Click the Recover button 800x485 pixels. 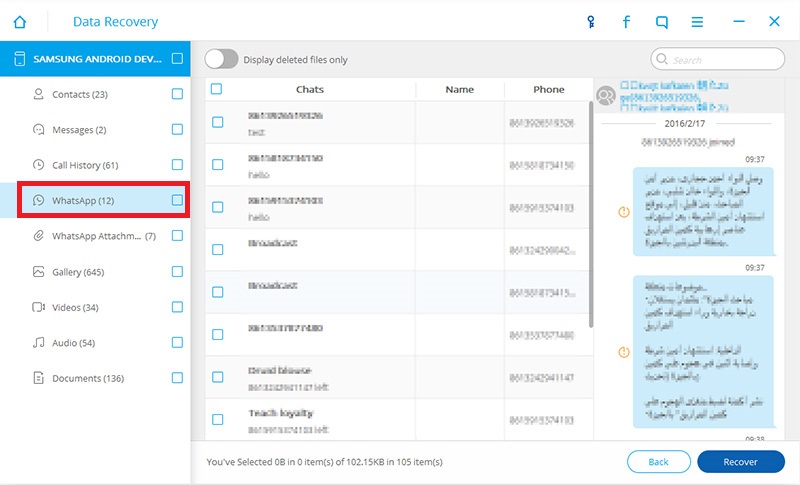tap(741, 462)
